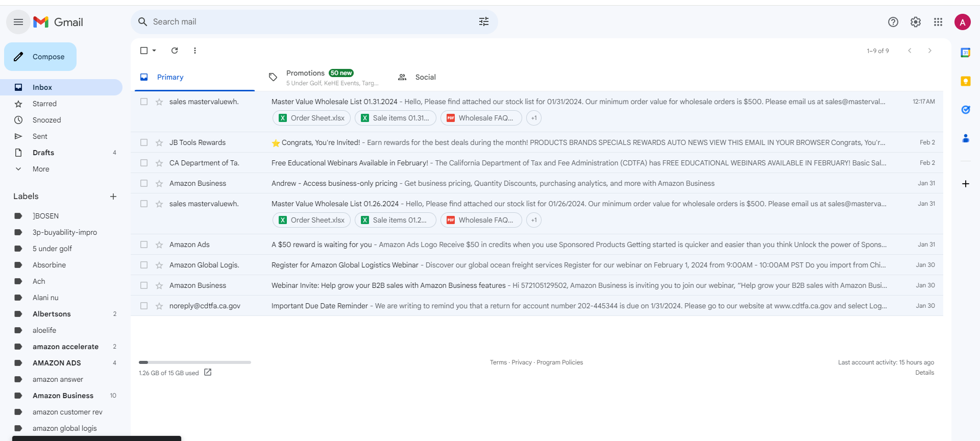Open the Inbox folder
The image size is (980, 441).
(61, 87)
